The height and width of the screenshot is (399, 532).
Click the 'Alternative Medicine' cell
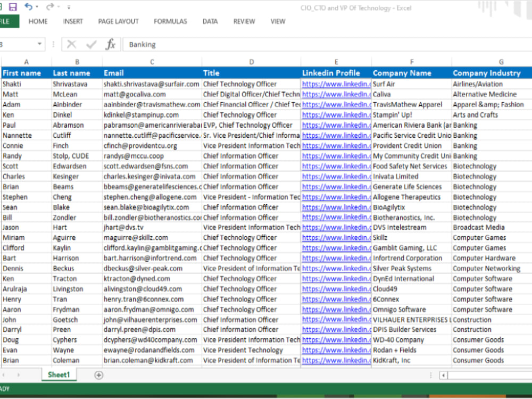[492, 94]
